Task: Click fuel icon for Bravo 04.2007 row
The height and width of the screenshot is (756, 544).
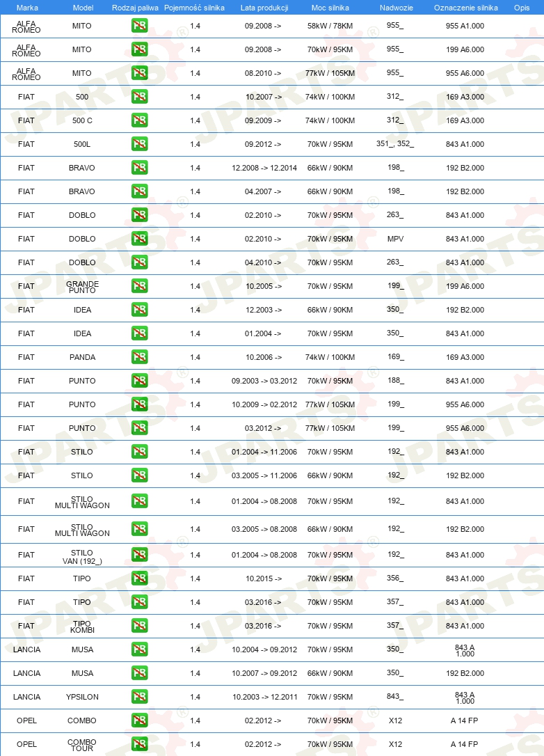Action: tap(140, 191)
